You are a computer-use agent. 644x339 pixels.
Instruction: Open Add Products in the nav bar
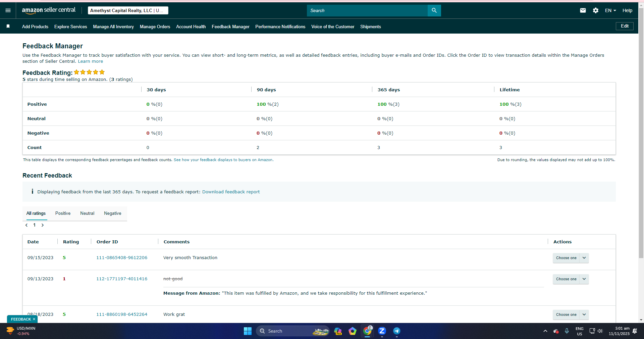pos(35,27)
